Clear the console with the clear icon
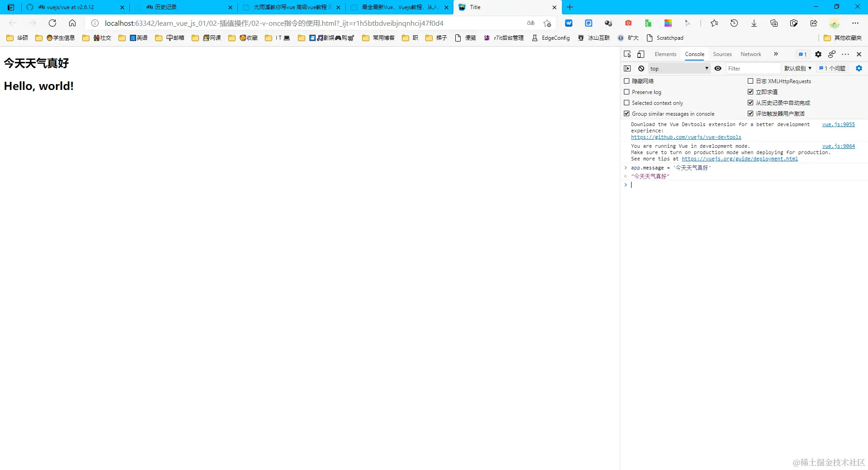Viewport: 868px width, 470px height. point(641,69)
